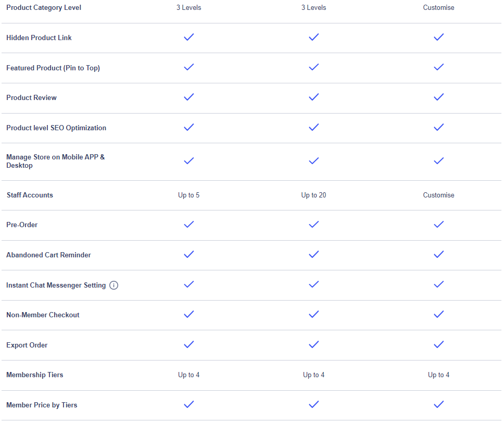The image size is (504, 422).
Task: Click middle-column checkmark for Export Order
Action: [314, 344]
